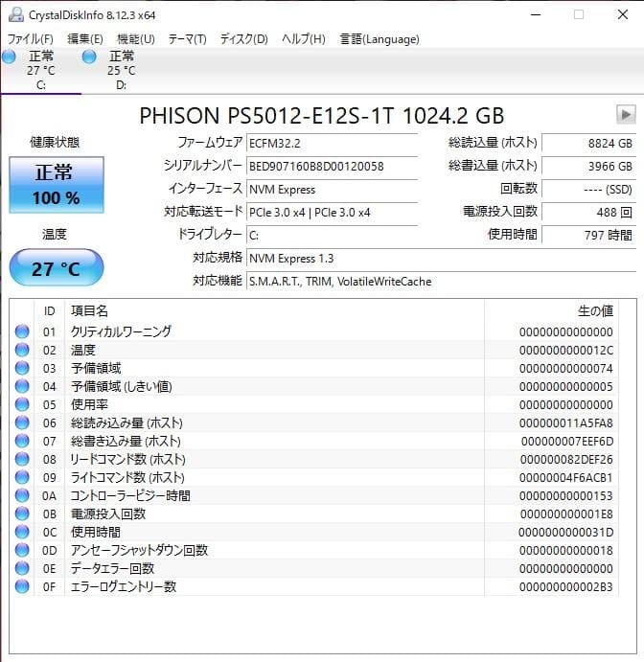
Task: Click the 27 °C temperature button
Action: pyautogui.click(x=57, y=267)
